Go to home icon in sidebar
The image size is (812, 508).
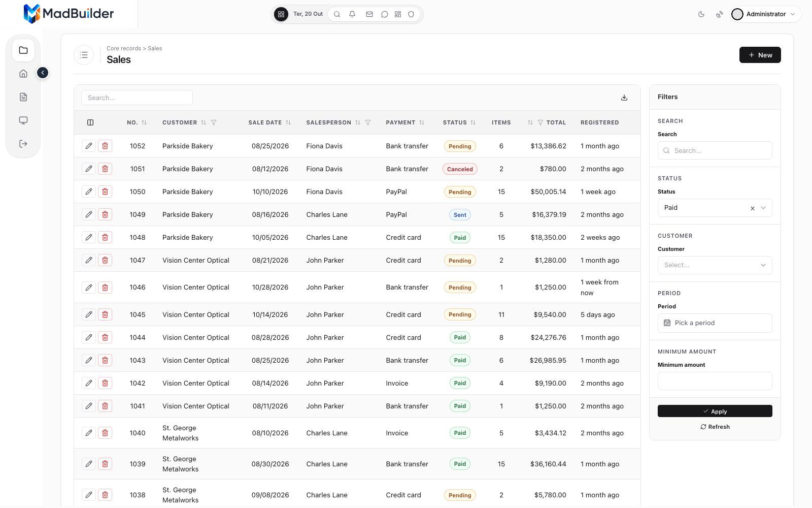(x=23, y=74)
